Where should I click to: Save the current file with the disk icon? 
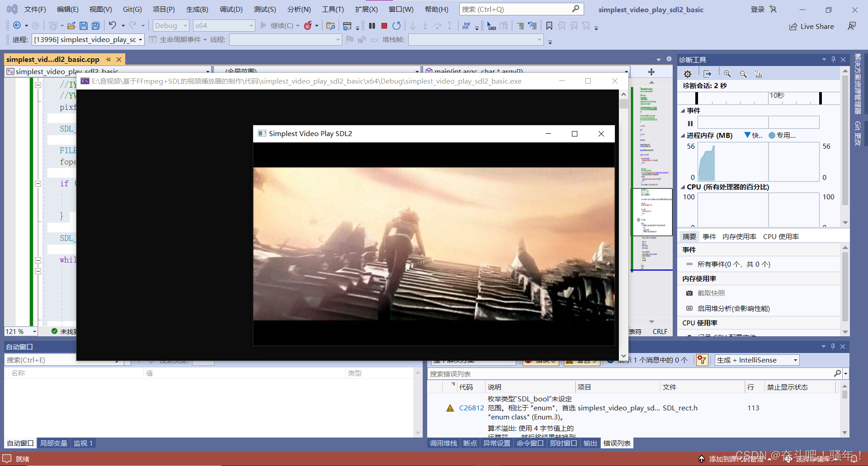click(x=84, y=26)
